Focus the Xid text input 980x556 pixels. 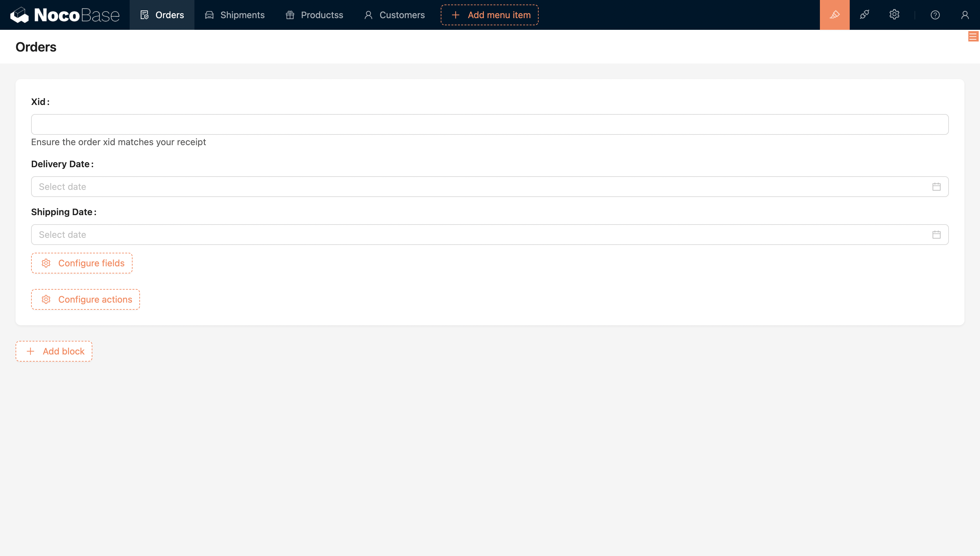490,124
